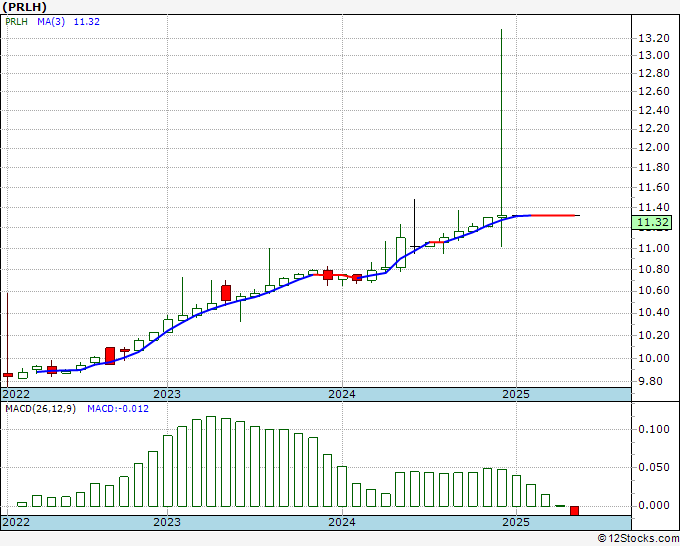The height and width of the screenshot is (546, 680).
Task: Click the 0.000 MACD axis label
Action: coord(654,505)
